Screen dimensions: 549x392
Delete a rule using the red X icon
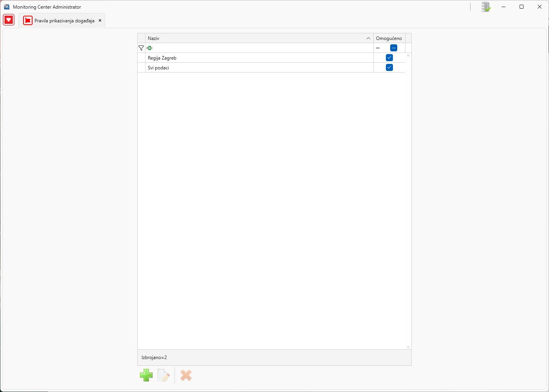tap(185, 375)
